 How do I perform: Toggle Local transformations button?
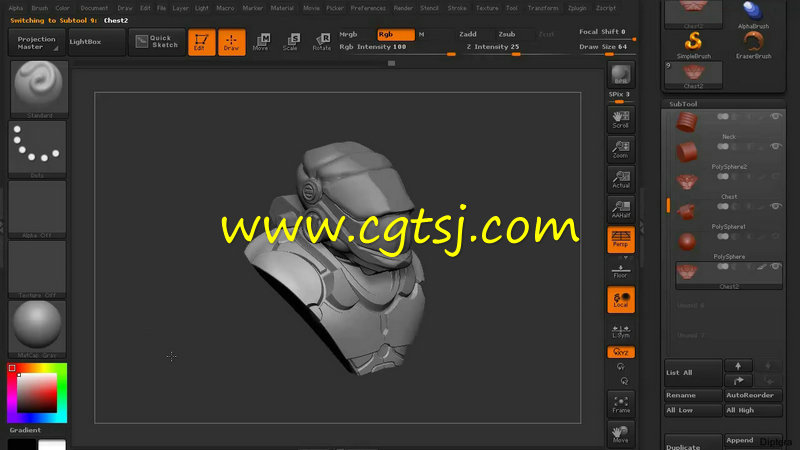coord(620,299)
